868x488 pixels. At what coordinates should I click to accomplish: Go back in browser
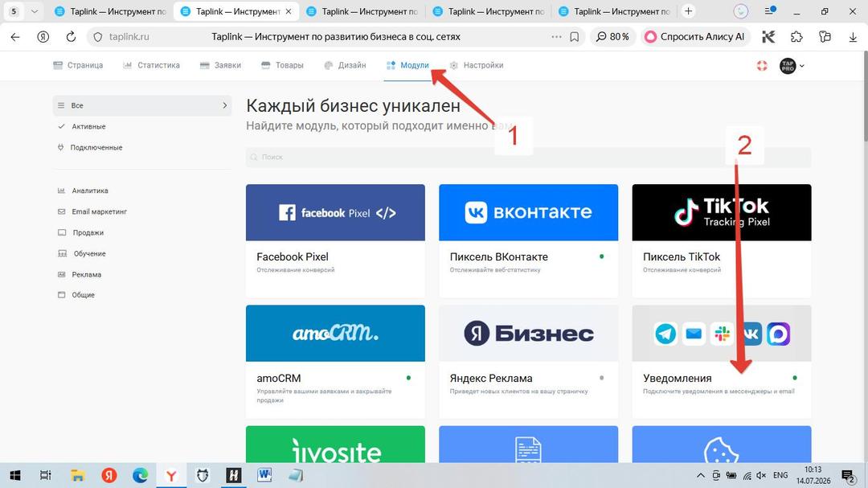pos(15,37)
